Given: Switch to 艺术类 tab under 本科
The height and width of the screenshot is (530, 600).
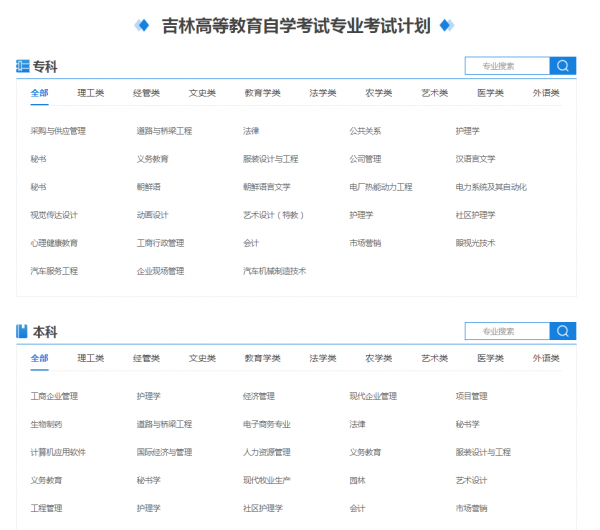Looking at the screenshot, I should tap(434, 359).
